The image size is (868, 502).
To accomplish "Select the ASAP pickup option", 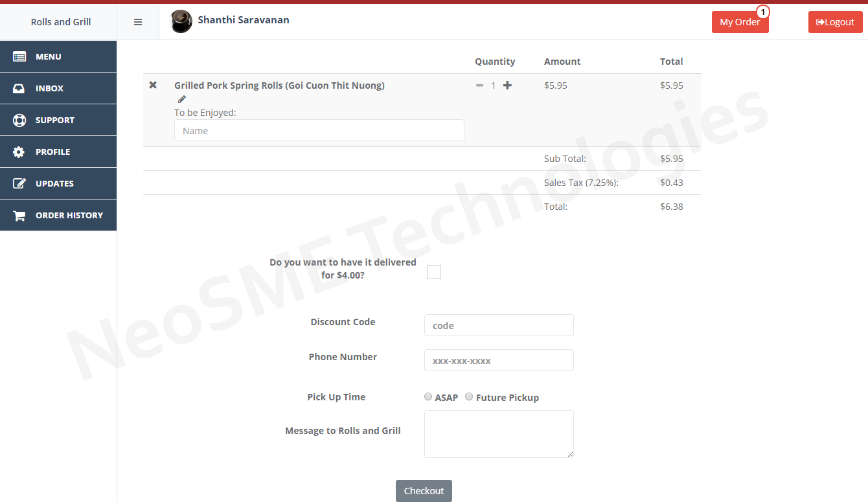I will pos(428,396).
